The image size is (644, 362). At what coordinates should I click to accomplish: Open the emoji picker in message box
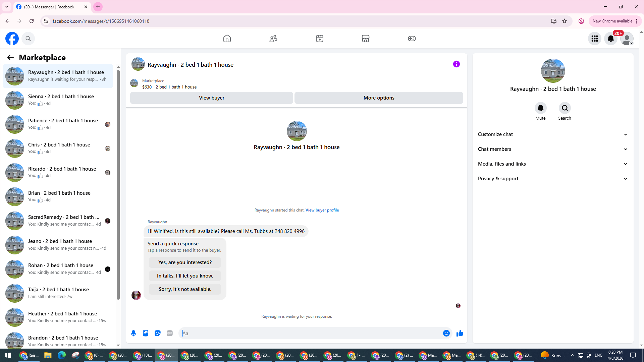click(446, 333)
